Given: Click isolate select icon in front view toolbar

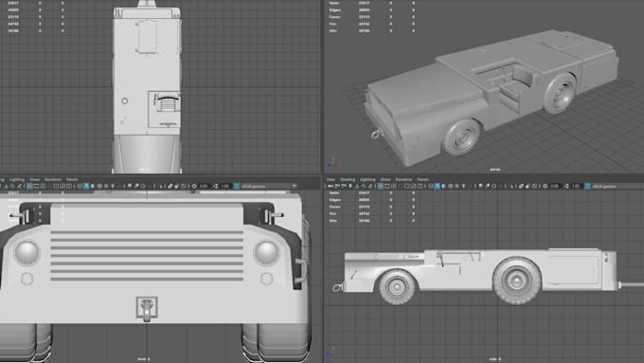Looking at the screenshot, I should pyautogui.click(x=161, y=186).
